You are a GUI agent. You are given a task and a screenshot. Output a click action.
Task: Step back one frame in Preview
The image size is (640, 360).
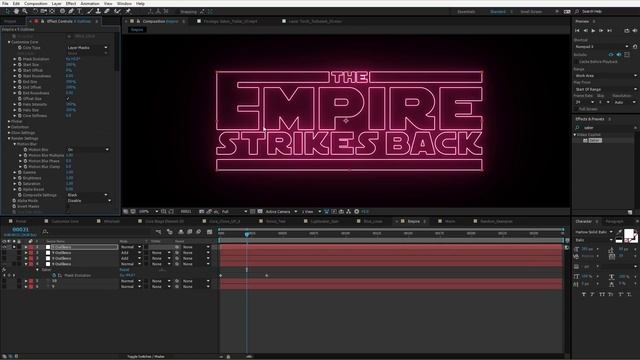pos(585,31)
